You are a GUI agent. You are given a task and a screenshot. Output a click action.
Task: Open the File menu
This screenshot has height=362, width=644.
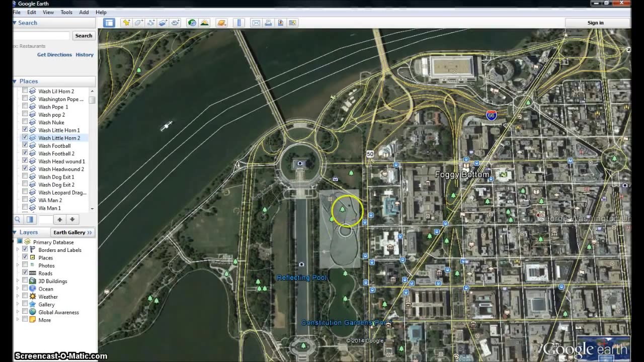click(x=17, y=12)
